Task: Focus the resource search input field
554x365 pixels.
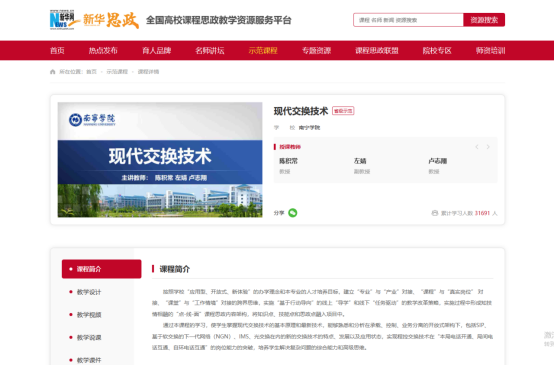Action: coord(408,20)
